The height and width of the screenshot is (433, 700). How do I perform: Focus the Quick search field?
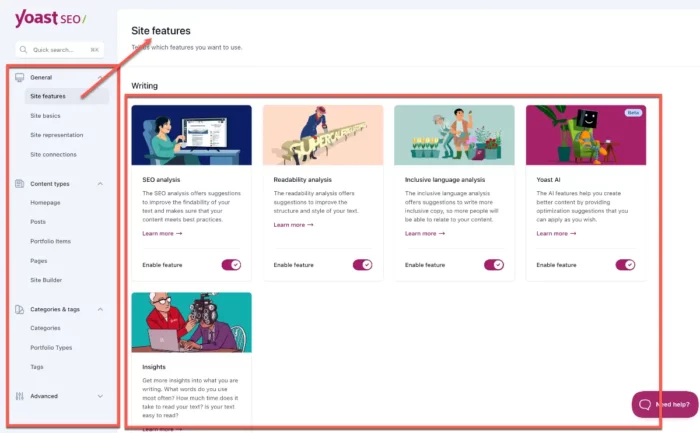click(60, 50)
